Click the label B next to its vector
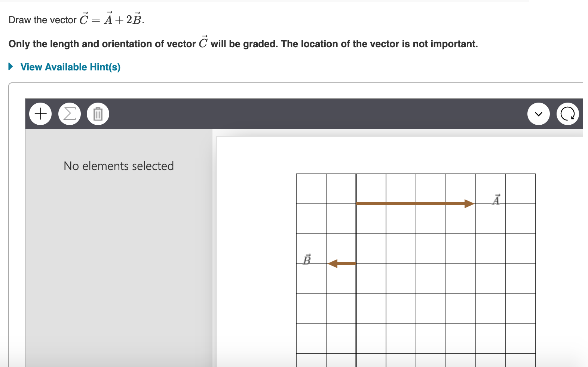The height and width of the screenshot is (367, 588). [307, 259]
